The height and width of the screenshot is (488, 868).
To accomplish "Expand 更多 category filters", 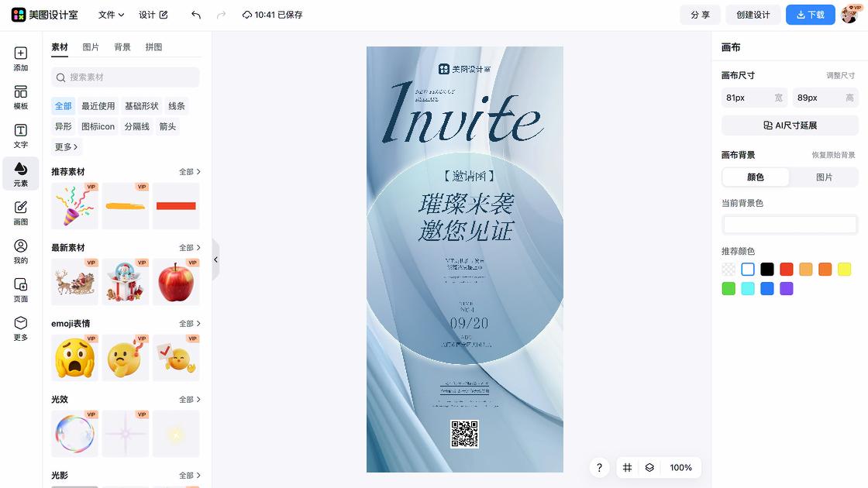I will coord(67,146).
